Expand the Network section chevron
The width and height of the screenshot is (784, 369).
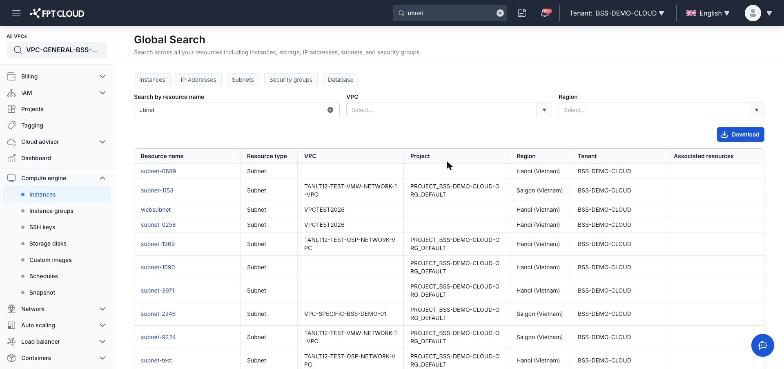(102, 309)
